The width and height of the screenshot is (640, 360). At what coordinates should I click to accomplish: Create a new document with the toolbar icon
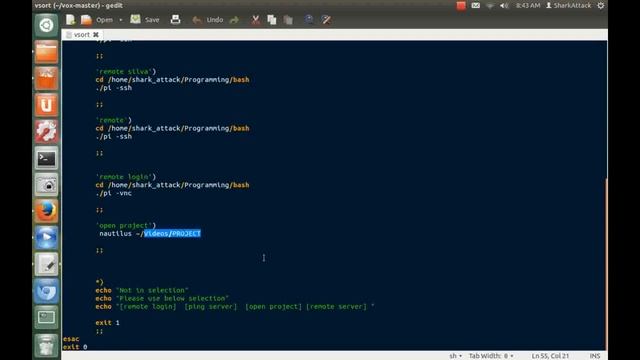click(x=71, y=20)
